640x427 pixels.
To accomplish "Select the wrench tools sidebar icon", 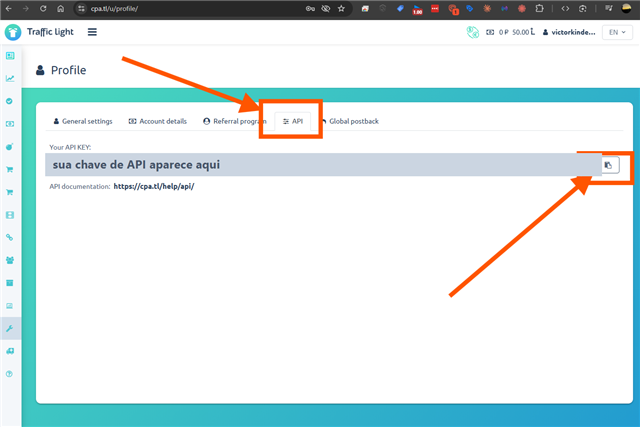I will [10, 328].
